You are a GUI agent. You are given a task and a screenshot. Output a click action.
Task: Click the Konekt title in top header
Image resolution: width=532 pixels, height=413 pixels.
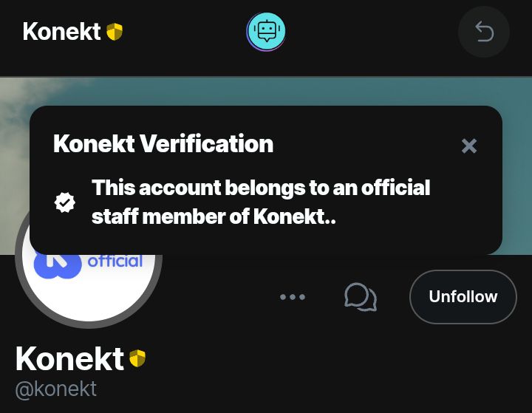click(x=62, y=32)
